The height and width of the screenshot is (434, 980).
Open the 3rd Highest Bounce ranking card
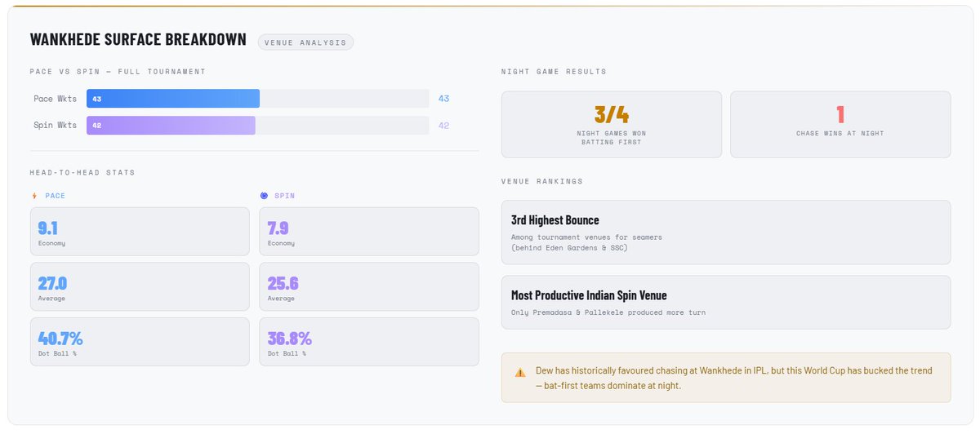726,232
